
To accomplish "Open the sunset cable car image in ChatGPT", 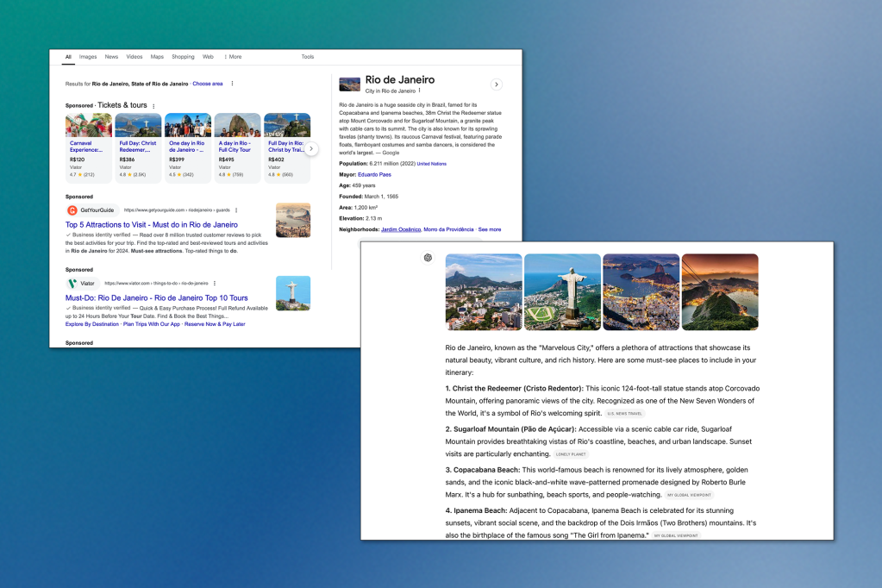I will coord(720,292).
